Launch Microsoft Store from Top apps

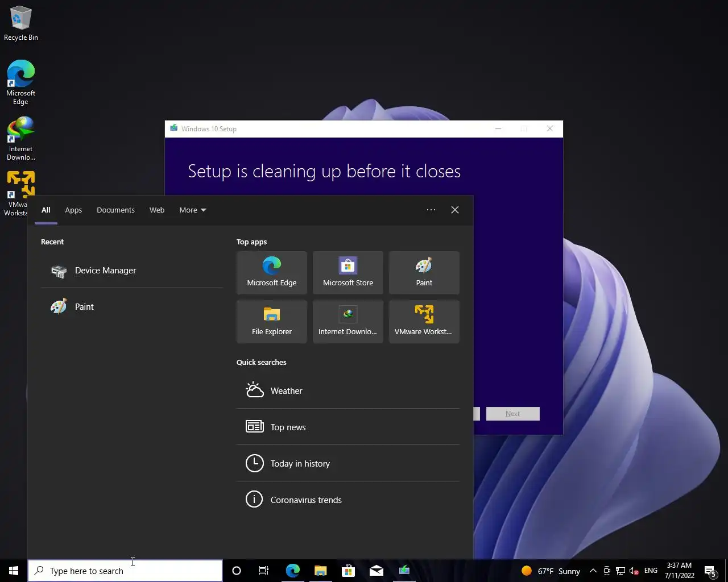click(x=348, y=273)
